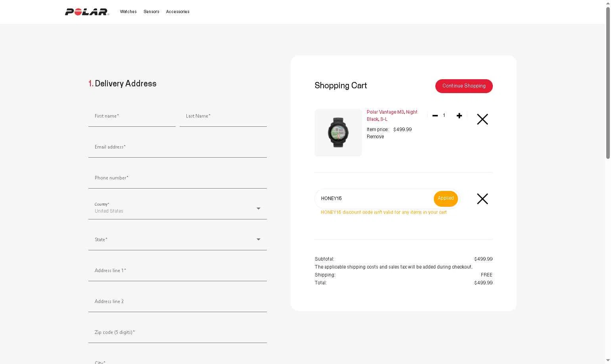Click the Total amount $499.99

click(x=483, y=283)
